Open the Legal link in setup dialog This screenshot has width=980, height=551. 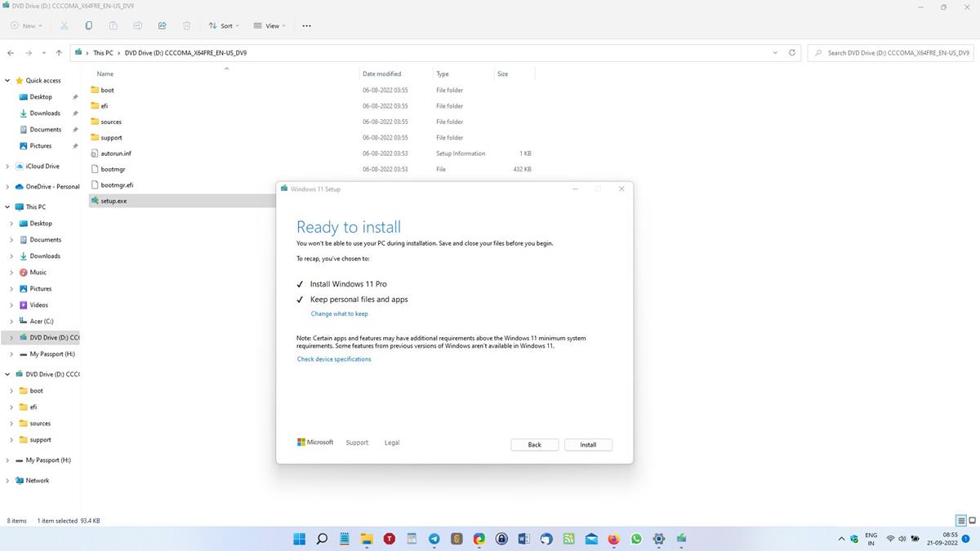[392, 442]
